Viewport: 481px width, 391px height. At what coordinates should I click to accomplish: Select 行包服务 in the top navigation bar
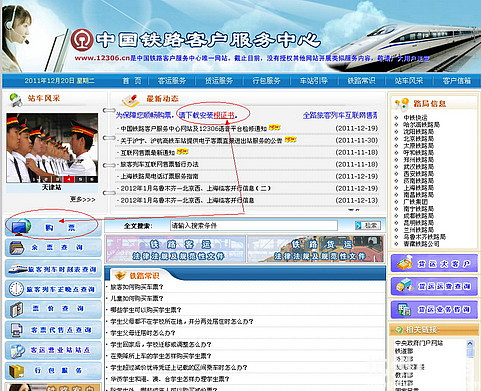[266, 81]
